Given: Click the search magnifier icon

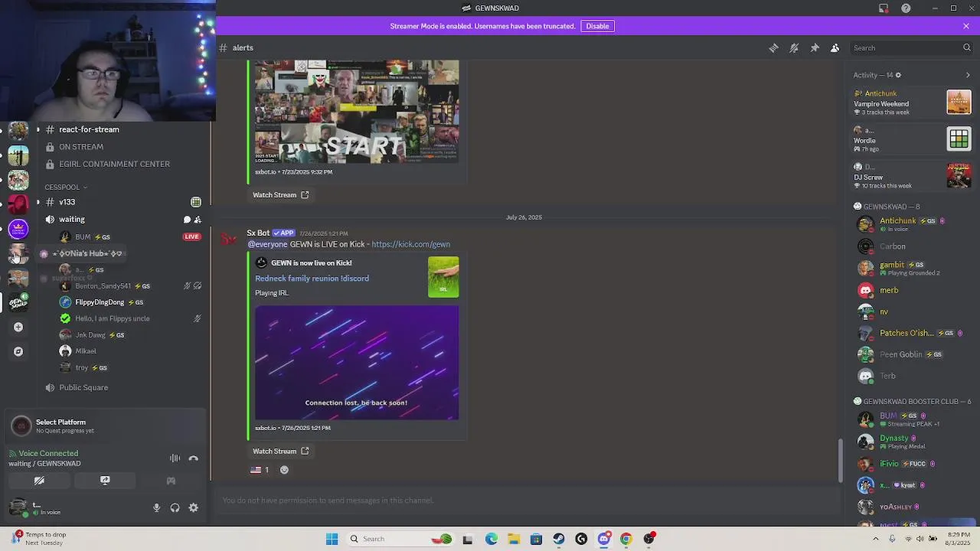Looking at the screenshot, I should coord(966,47).
